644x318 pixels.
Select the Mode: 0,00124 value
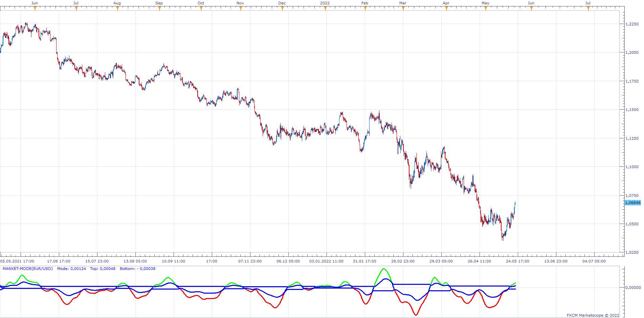click(71, 269)
